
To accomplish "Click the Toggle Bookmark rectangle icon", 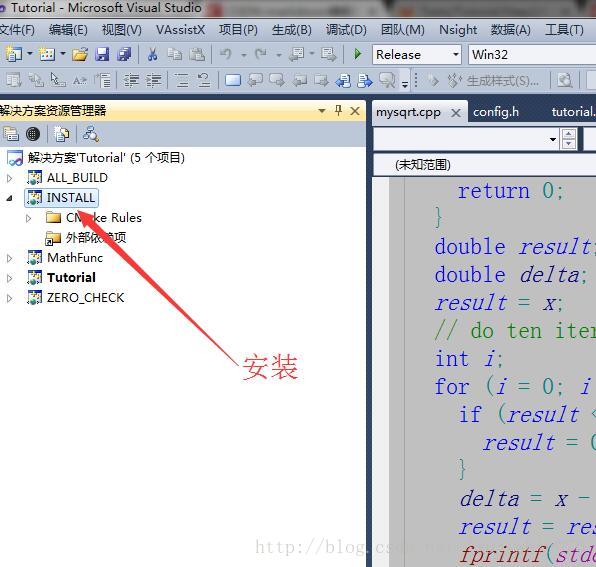I will 233,80.
